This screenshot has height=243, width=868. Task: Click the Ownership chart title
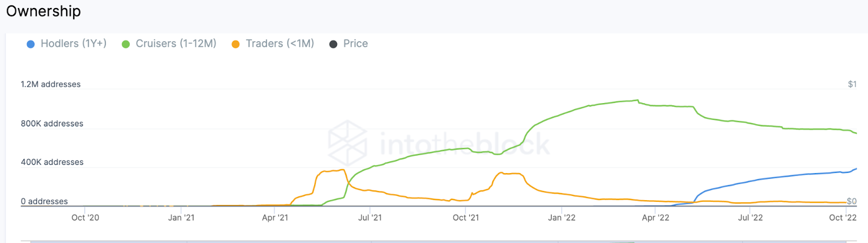[43, 11]
